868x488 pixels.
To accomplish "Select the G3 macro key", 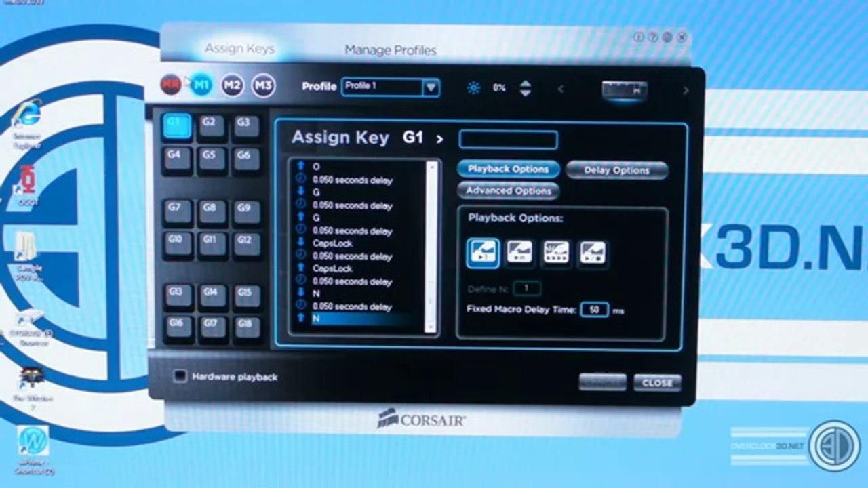I will [245, 126].
